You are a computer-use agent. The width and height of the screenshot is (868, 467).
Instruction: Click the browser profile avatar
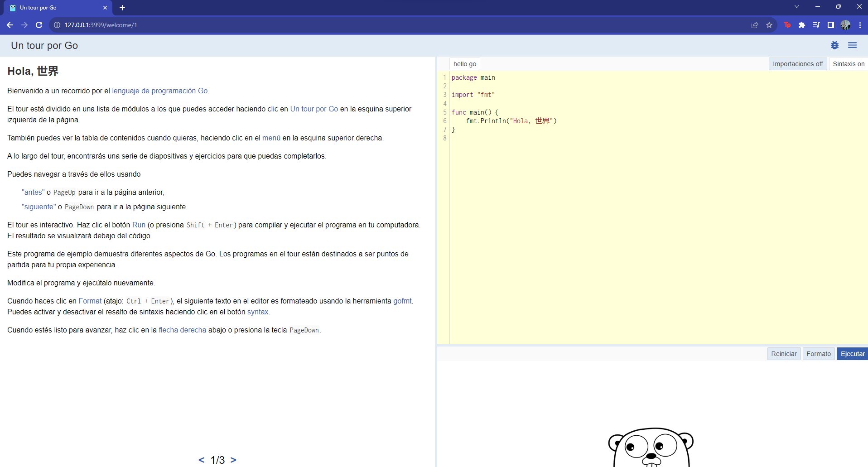[845, 25]
